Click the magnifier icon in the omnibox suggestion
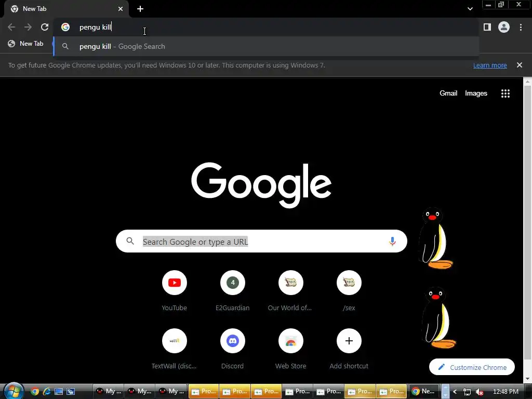 click(65, 46)
